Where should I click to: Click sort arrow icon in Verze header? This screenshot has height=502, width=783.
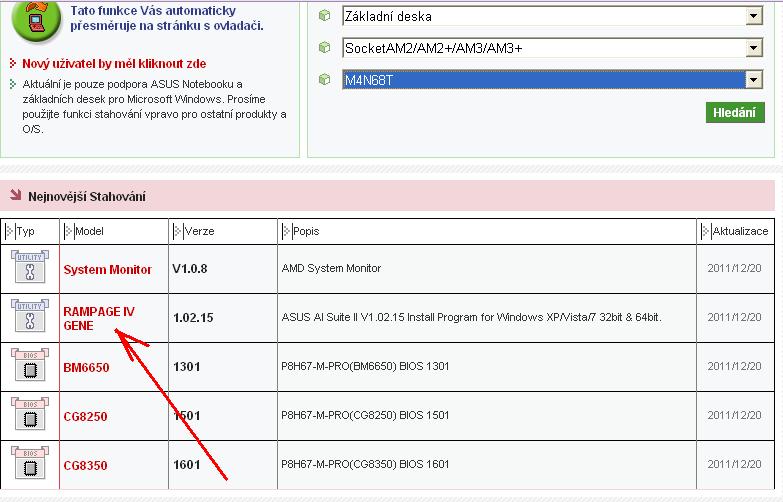177,231
